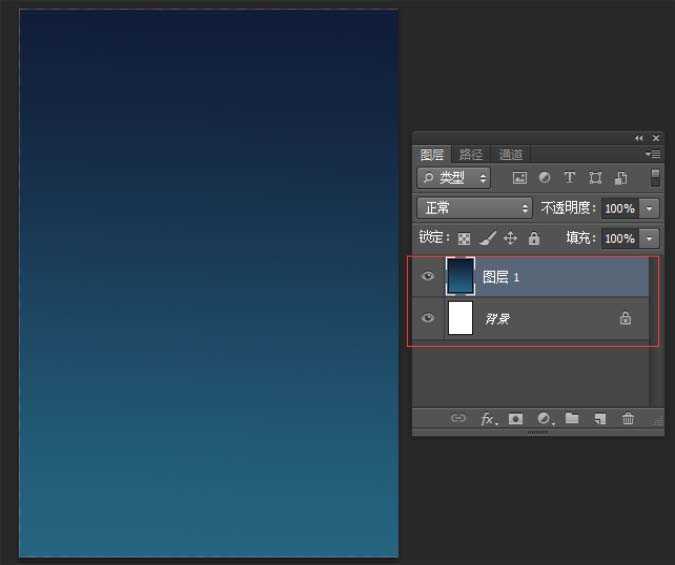Click the shape layer filter icon
Image resolution: width=675 pixels, height=565 pixels.
(595, 178)
